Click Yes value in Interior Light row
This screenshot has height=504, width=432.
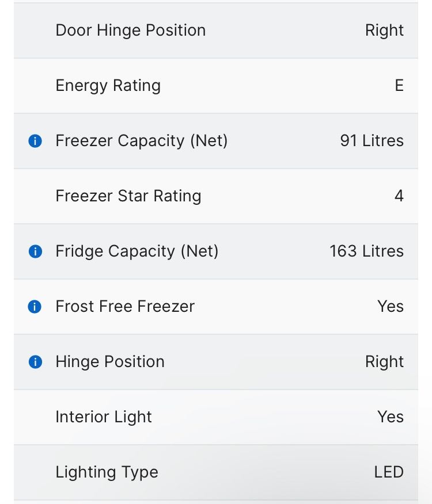pos(390,417)
